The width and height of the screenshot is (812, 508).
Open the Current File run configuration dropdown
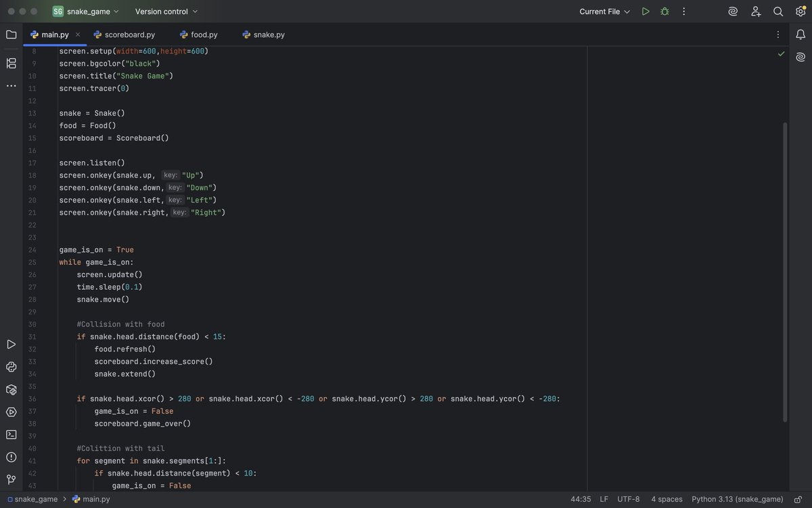coord(605,12)
